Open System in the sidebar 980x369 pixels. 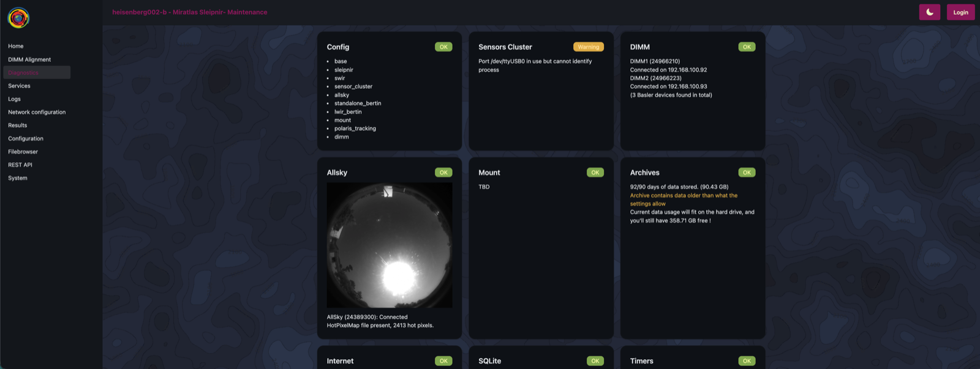click(18, 178)
